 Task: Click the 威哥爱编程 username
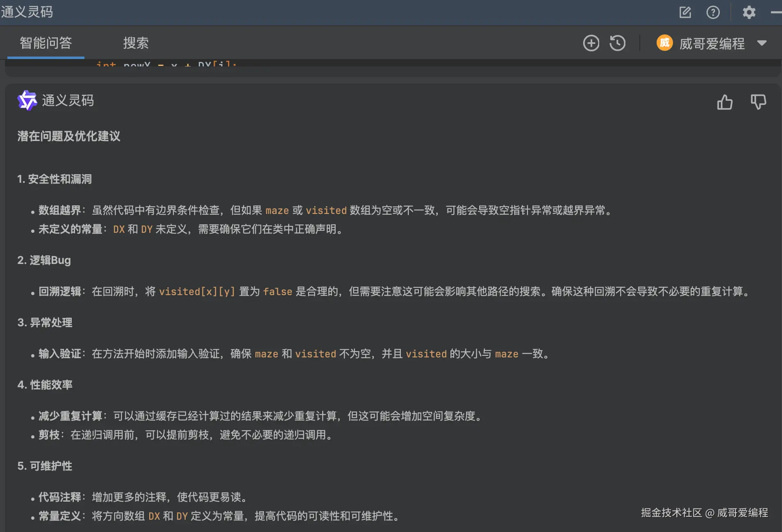712,43
